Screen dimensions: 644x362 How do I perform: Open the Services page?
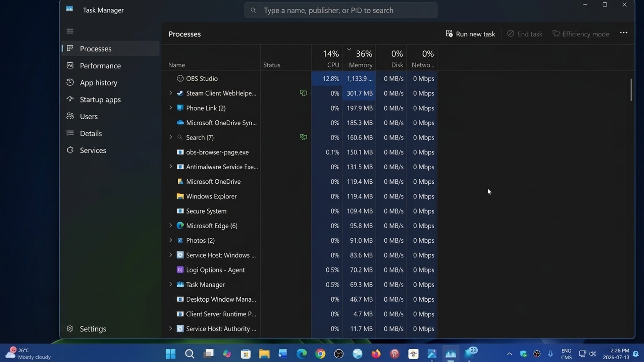click(110, 150)
